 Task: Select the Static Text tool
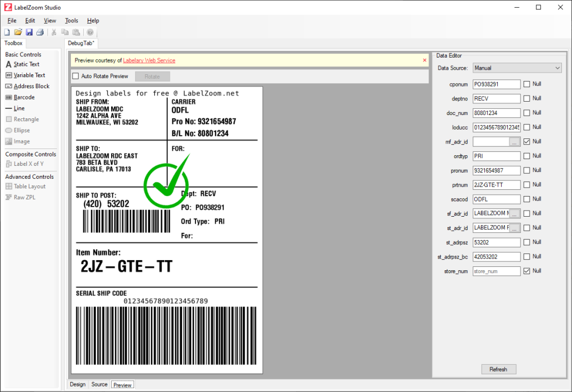coord(22,64)
